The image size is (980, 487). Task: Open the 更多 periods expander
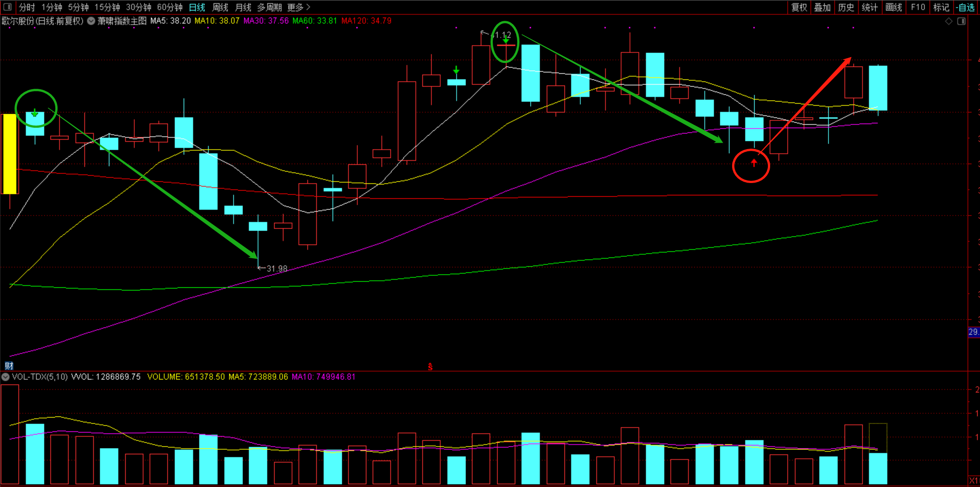pos(299,7)
